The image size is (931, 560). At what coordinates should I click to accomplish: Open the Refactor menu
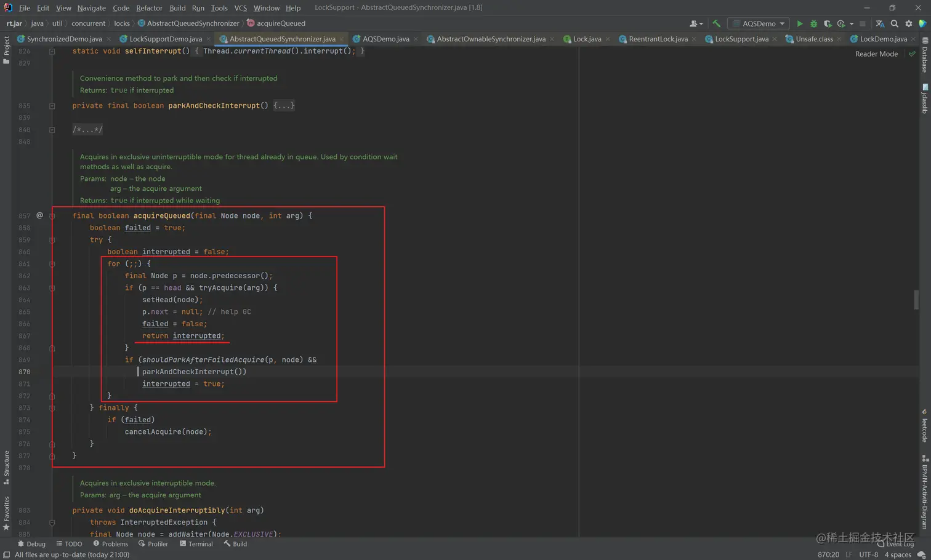coord(149,8)
